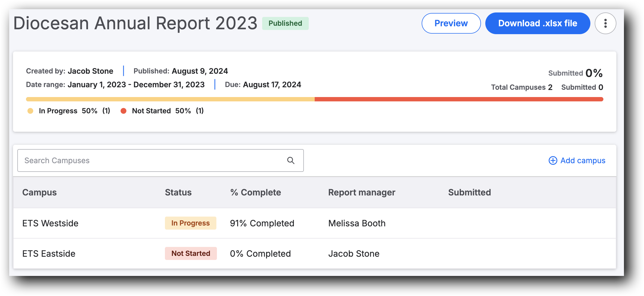Click the Not Started badge for ETS Eastside

(191, 253)
